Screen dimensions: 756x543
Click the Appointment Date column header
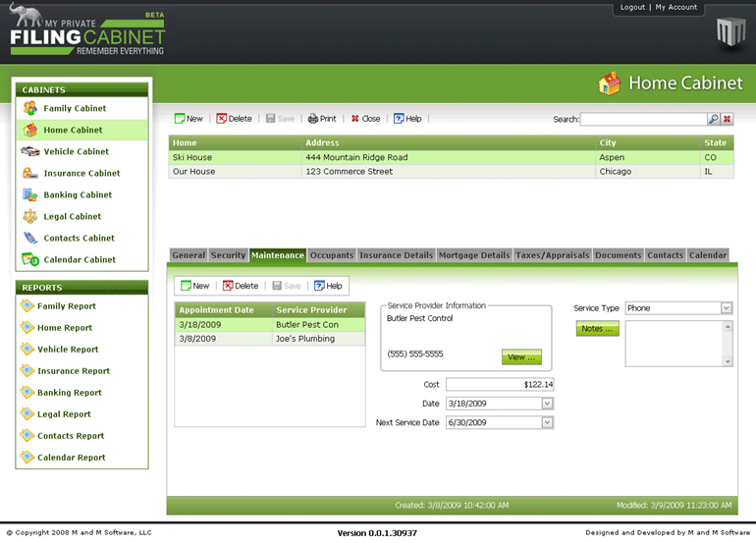pyautogui.click(x=224, y=310)
